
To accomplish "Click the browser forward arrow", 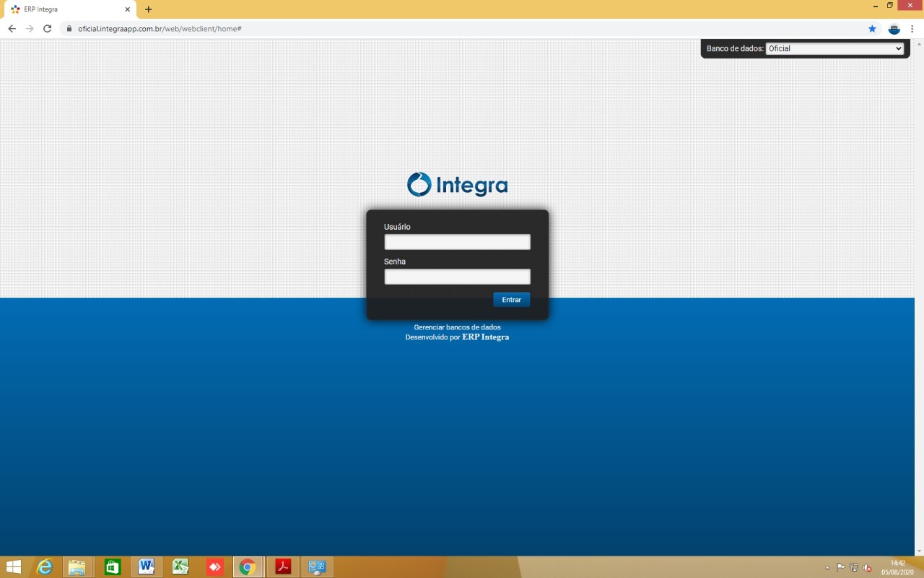I will (x=30, y=29).
